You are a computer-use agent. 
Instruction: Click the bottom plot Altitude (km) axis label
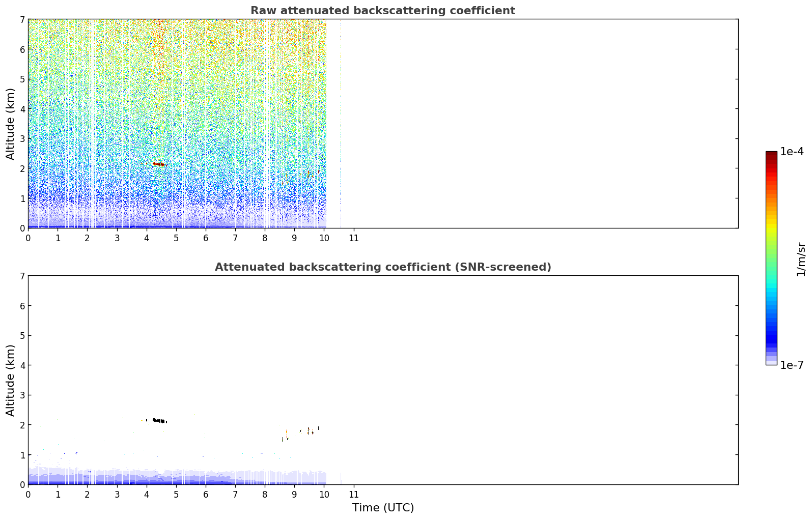(11, 380)
